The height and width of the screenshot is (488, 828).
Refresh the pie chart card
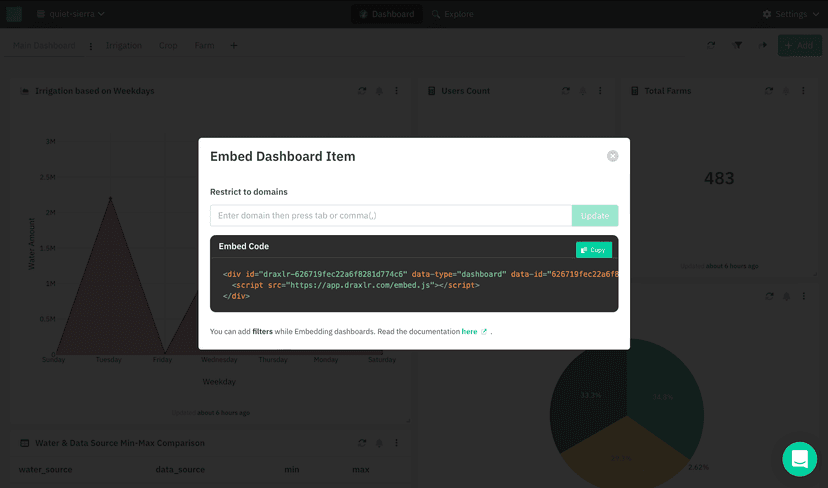tap(769, 296)
